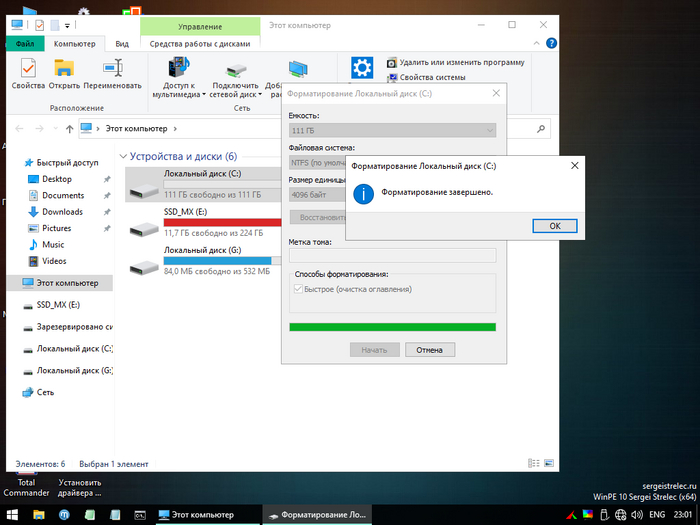Image resolution: width=700 pixels, height=525 pixels.
Task: Click the search magnifier icon in Explorer
Action: tap(541, 129)
